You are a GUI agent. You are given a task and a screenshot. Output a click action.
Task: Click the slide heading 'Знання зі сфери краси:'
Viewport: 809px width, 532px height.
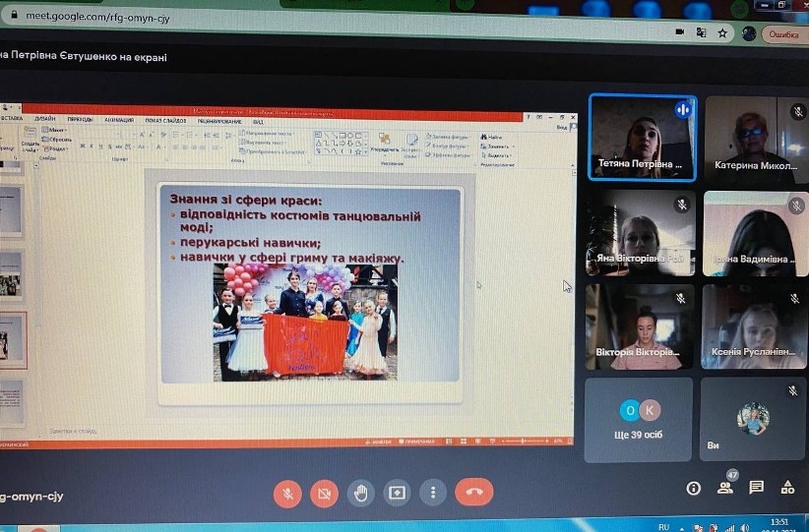246,200
